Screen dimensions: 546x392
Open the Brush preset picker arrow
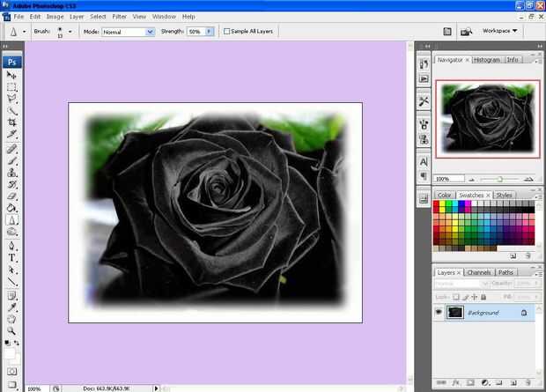[x=70, y=32]
